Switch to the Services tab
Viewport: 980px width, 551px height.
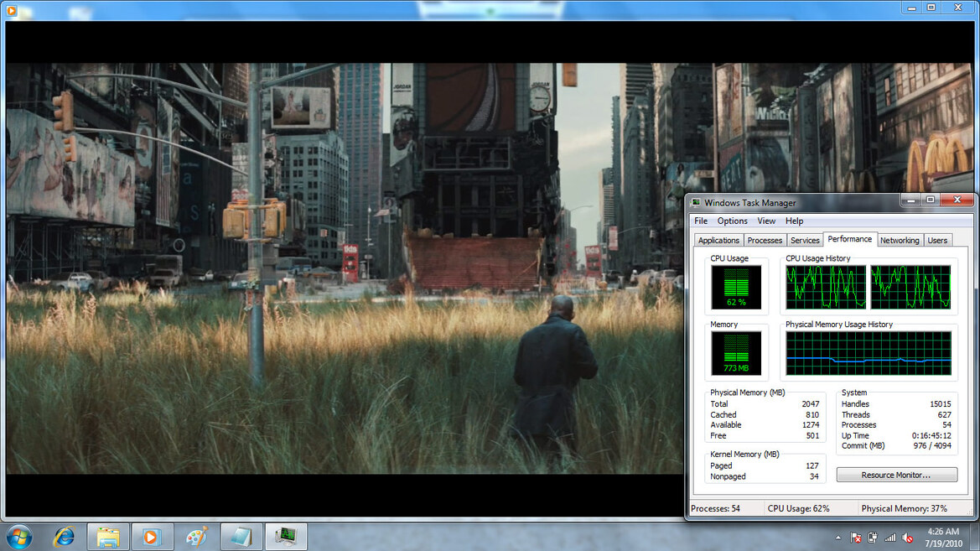point(805,240)
